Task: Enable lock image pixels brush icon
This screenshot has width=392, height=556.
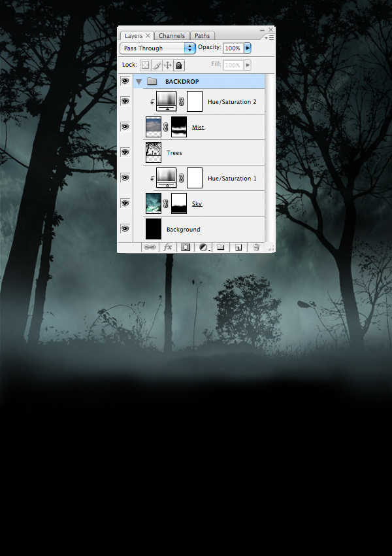Action: click(x=157, y=65)
